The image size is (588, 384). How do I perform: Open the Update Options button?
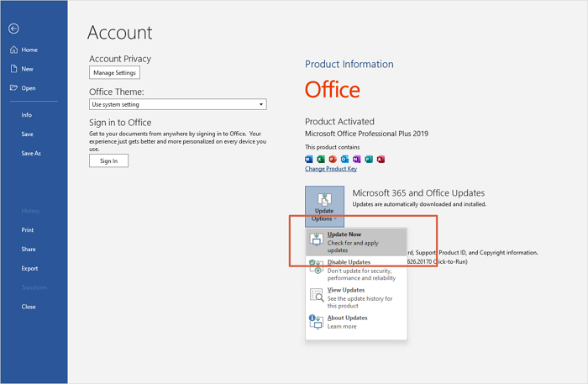click(324, 206)
